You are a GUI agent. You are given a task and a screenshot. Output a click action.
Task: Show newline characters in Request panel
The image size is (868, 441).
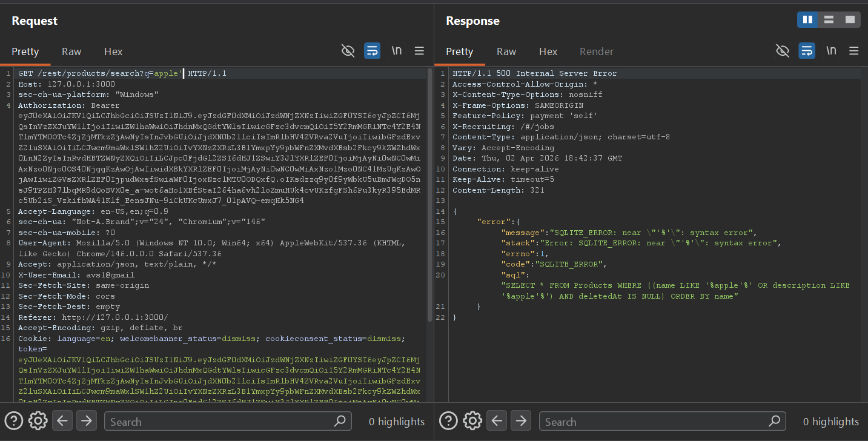[x=397, y=51]
